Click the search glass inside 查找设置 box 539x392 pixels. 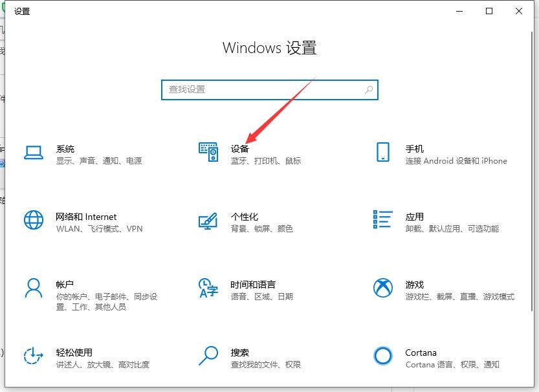tap(368, 90)
